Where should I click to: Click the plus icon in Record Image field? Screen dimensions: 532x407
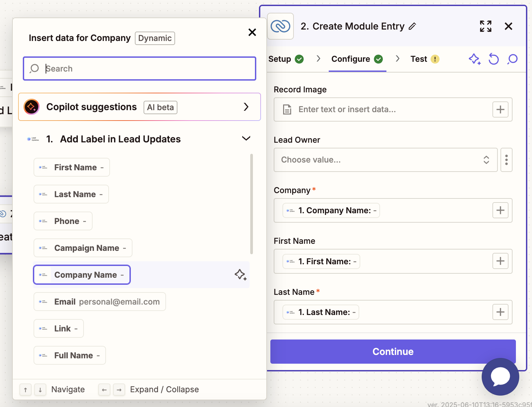[x=500, y=109]
